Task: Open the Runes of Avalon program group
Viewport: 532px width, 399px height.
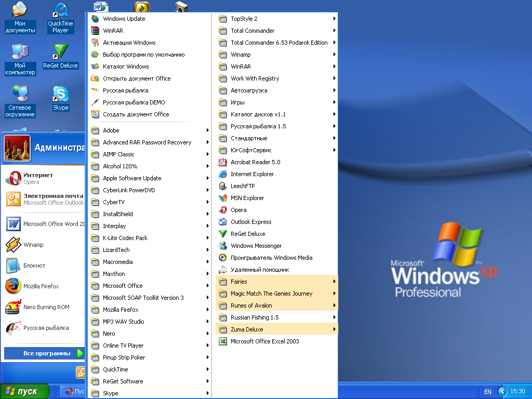Action: pyautogui.click(x=276, y=305)
